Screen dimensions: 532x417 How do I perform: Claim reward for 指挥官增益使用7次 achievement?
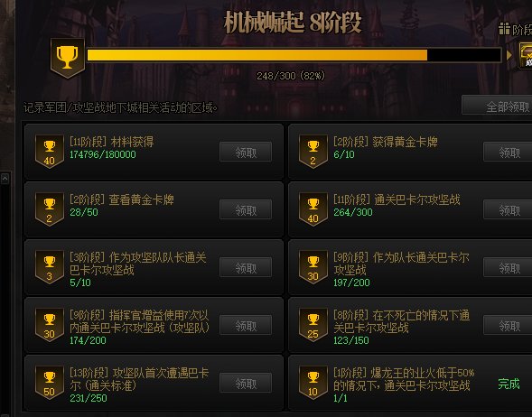(246, 325)
